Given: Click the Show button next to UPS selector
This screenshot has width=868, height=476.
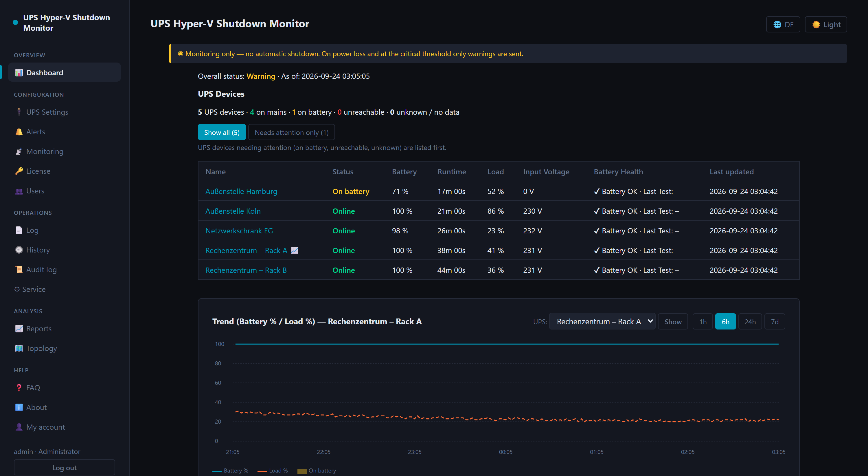Looking at the screenshot, I should click(673, 322).
